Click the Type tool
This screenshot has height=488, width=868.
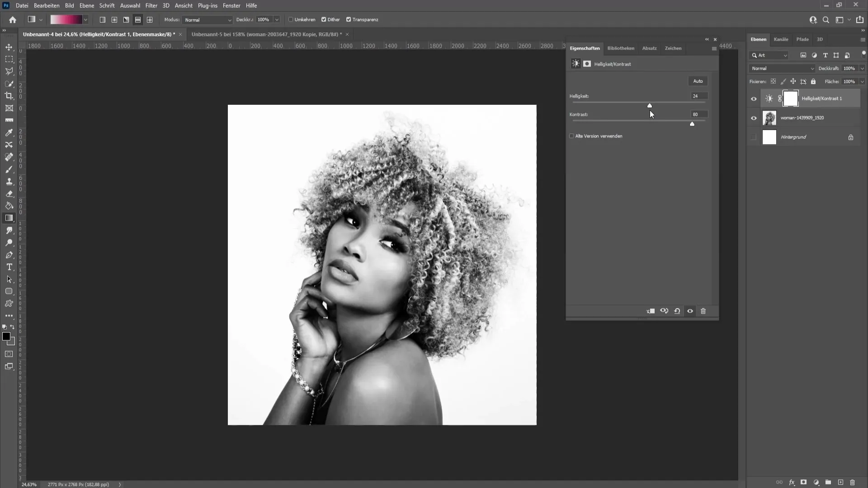click(x=9, y=267)
